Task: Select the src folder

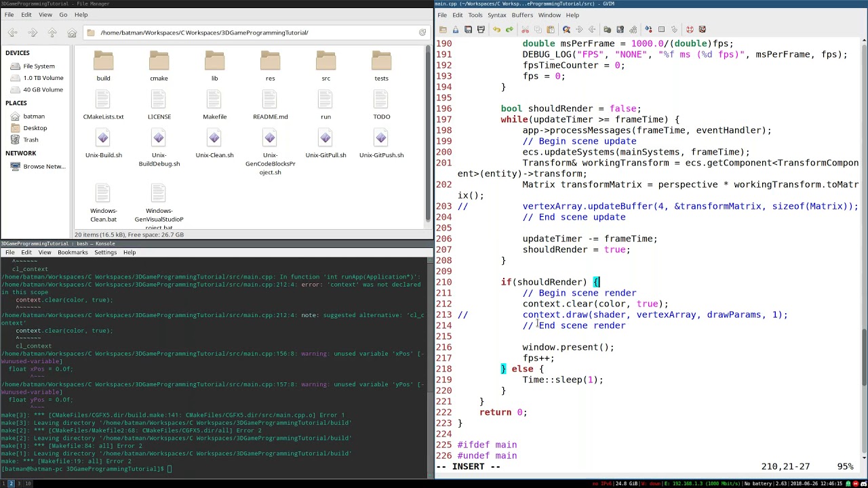Action: tap(325, 66)
